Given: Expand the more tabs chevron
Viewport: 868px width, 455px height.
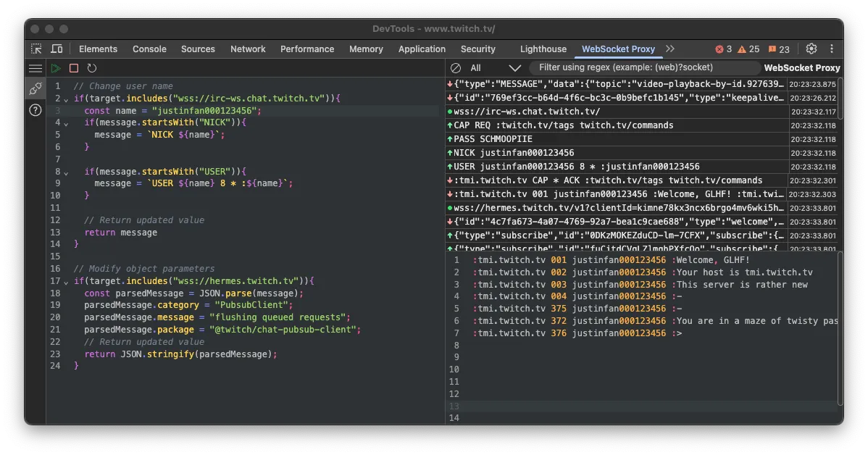Looking at the screenshot, I should (x=670, y=49).
